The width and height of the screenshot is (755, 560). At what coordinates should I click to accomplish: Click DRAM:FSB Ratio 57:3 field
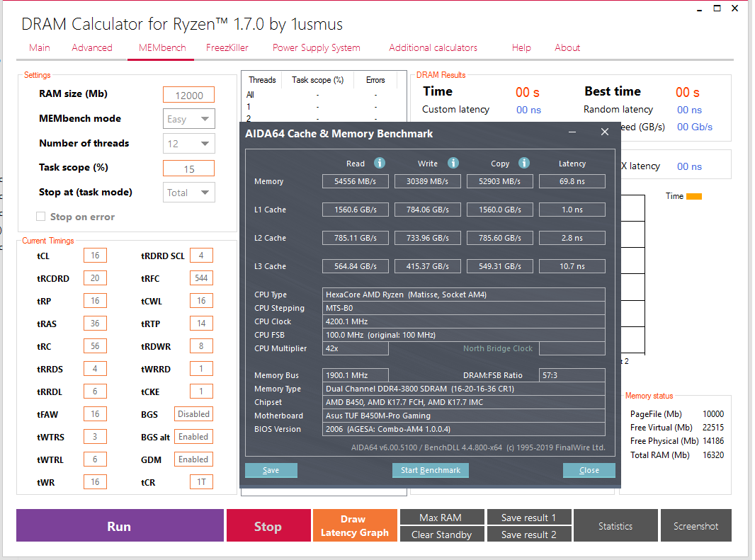point(572,375)
